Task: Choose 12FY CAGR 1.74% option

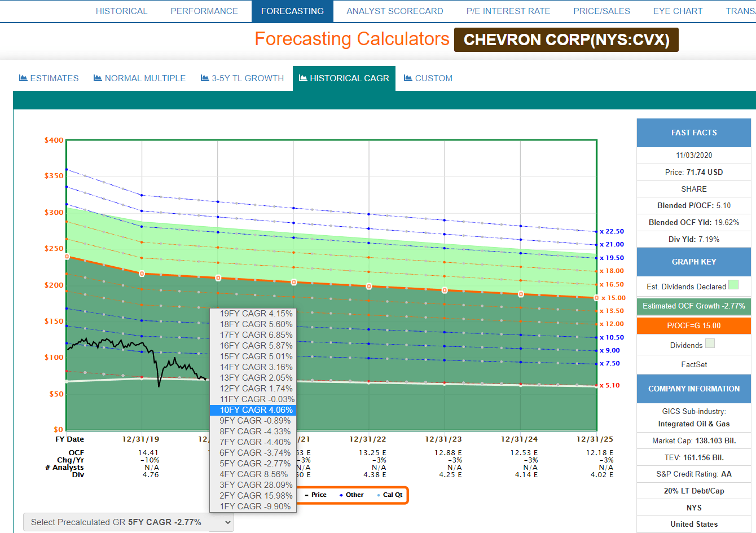Action: click(253, 389)
